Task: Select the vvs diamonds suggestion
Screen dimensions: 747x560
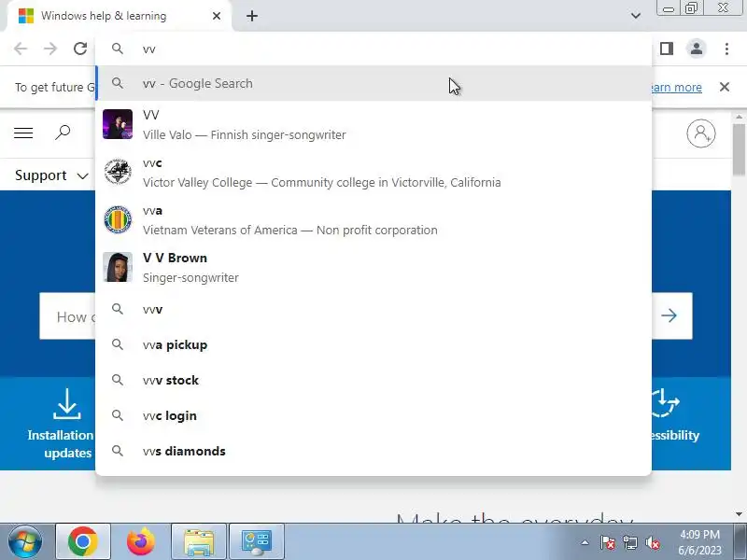Action: [373, 451]
